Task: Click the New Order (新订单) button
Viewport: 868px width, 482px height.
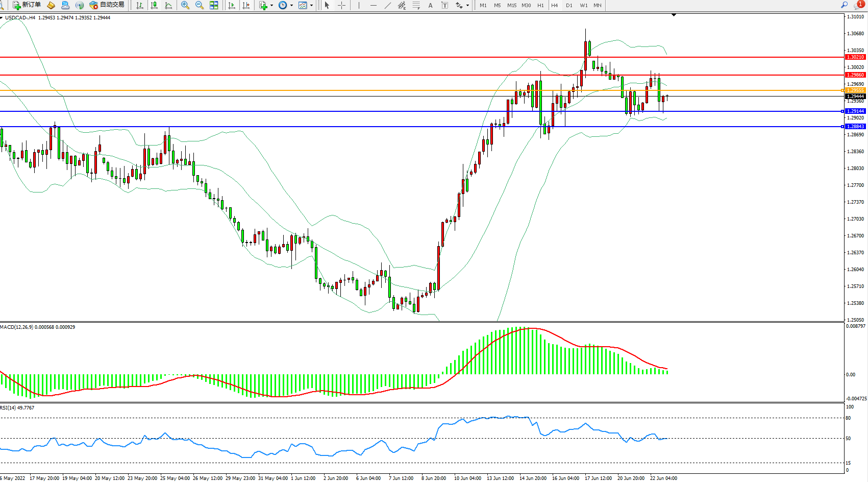Action: (27, 5)
